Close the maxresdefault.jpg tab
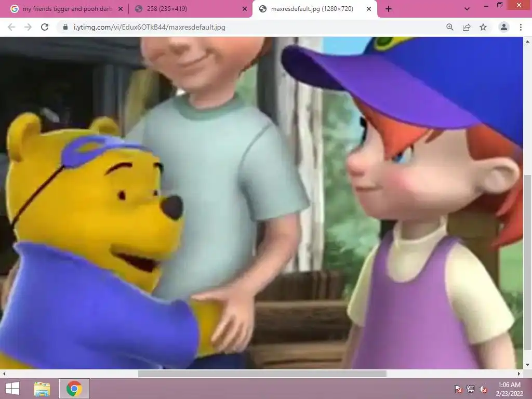Viewport: 532px width, 399px height. tap(369, 9)
